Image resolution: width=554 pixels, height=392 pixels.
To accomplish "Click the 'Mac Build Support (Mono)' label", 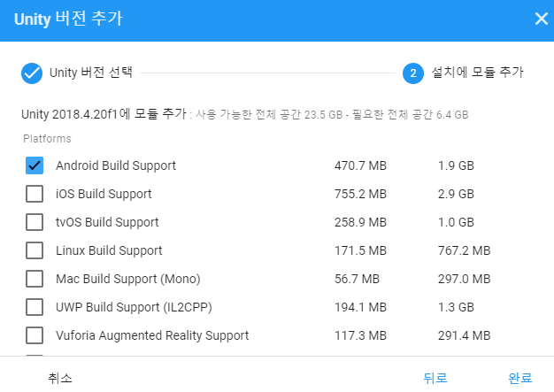I will point(128,279).
